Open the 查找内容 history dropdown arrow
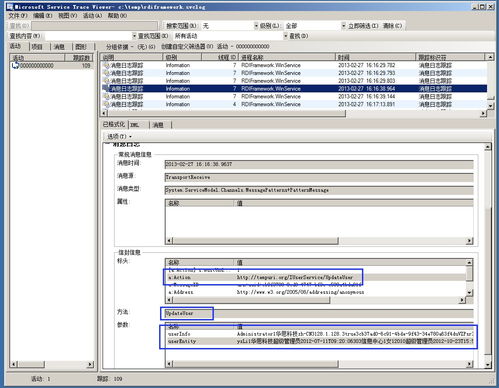 point(134,36)
